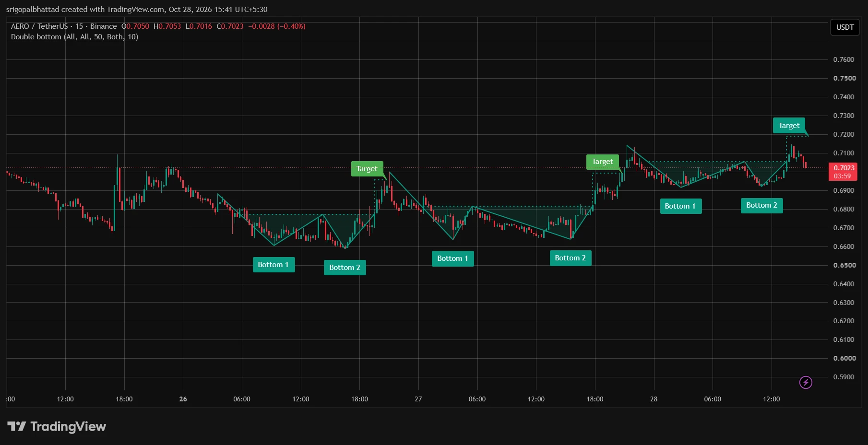Click the rightmost Bottom 1 label
The height and width of the screenshot is (445, 868).
[x=680, y=206]
